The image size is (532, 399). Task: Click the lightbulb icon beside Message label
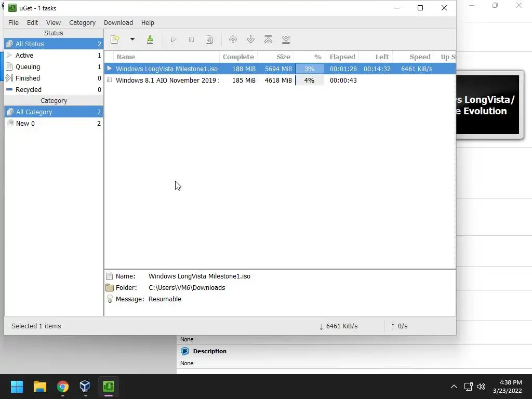click(x=110, y=299)
